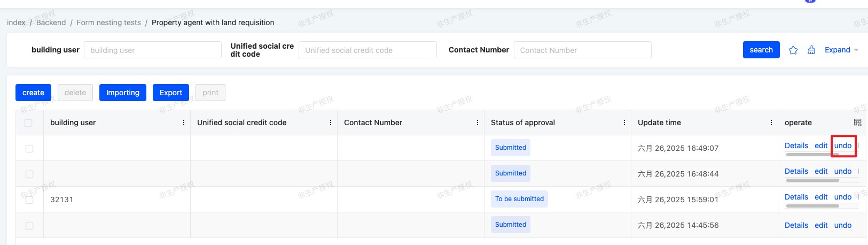Image resolution: width=868 pixels, height=245 pixels.
Task: Go to Form nesting tests breadcrumb
Action: point(108,22)
